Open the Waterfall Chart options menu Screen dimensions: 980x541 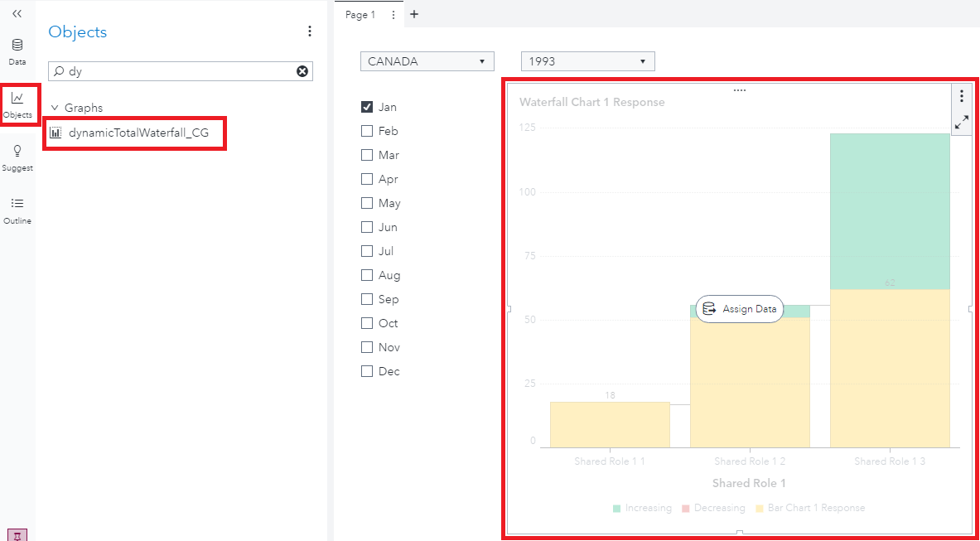click(x=961, y=96)
